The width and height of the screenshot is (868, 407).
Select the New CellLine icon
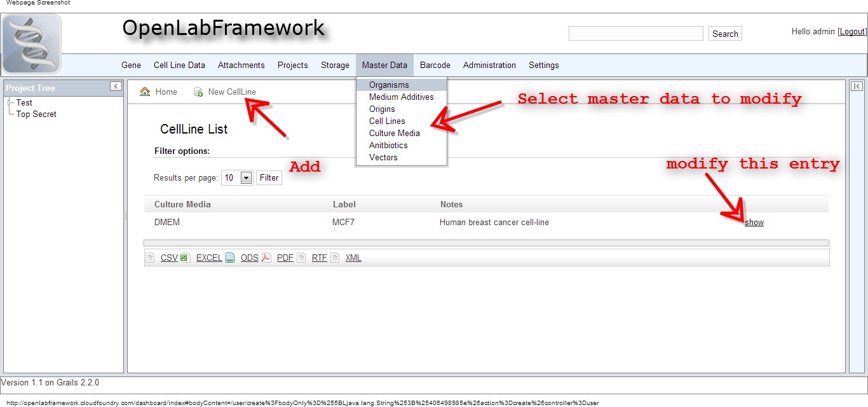coord(198,92)
